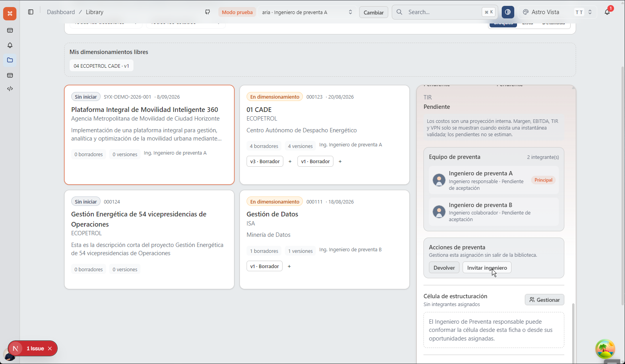Viewport: 625px width, 364px height.
Task: Click the ⌘K shortcut badge
Action: pos(488,12)
